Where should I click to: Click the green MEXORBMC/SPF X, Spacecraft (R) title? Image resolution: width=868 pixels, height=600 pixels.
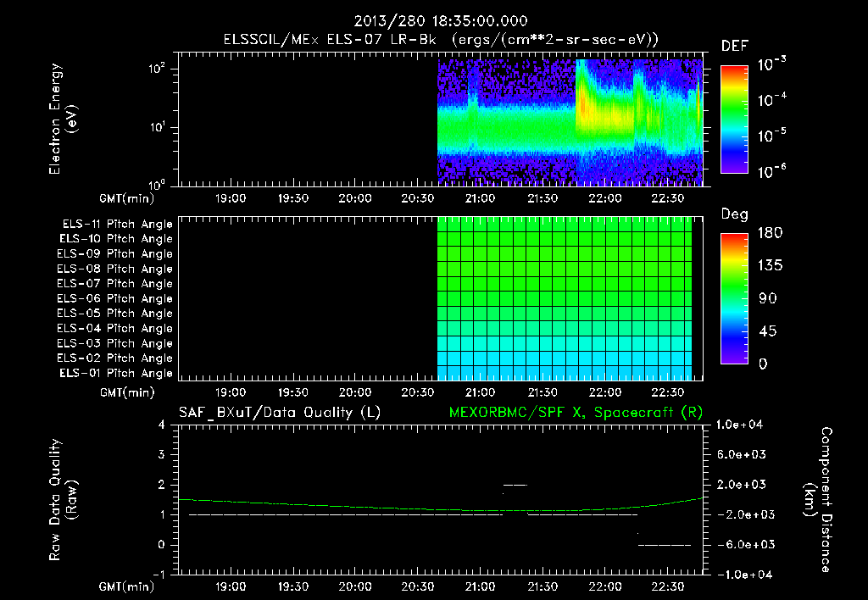tap(576, 413)
